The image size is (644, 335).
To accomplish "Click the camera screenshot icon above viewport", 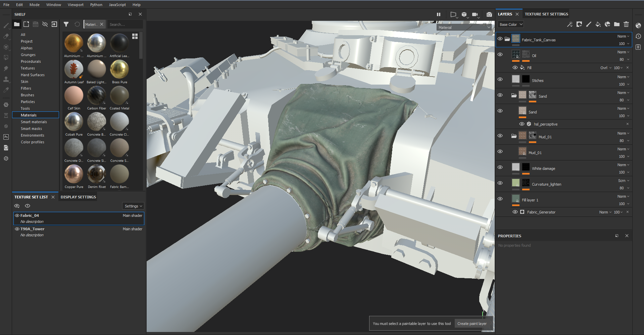I will [489, 14].
